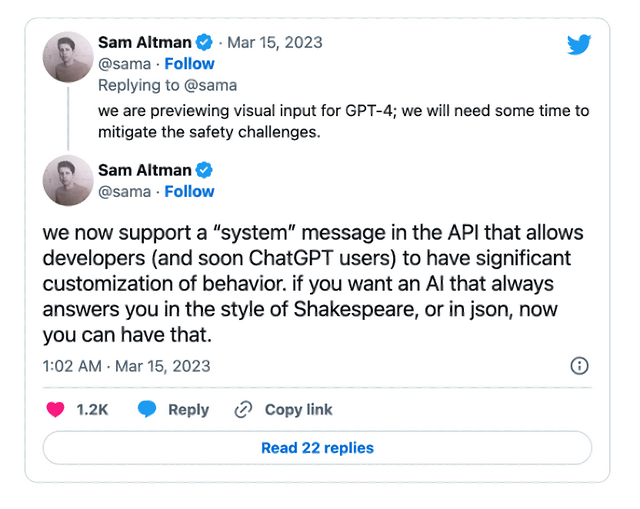
Task: Click the blue reply bubble icon
Action: click(x=147, y=409)
